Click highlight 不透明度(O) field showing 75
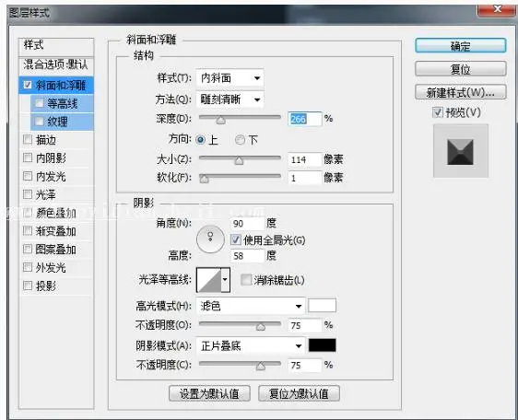The height and width of the screenshot is (420, 518). (304, 325)
